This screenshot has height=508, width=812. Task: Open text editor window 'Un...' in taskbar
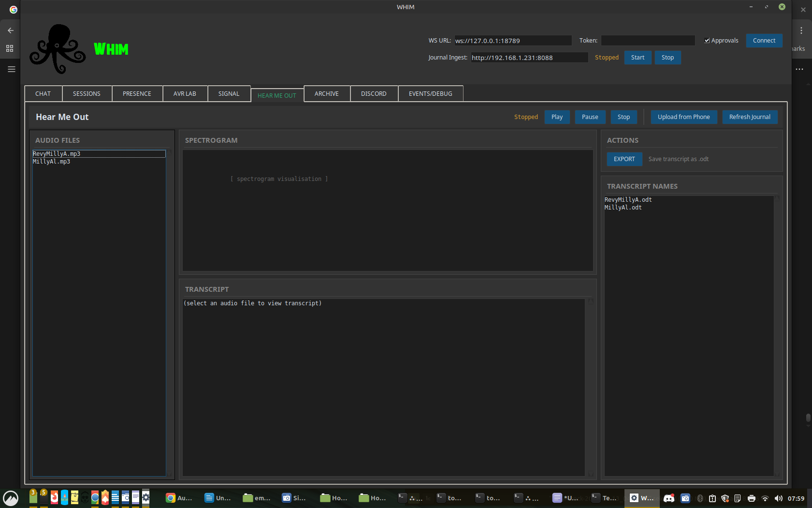217,498
